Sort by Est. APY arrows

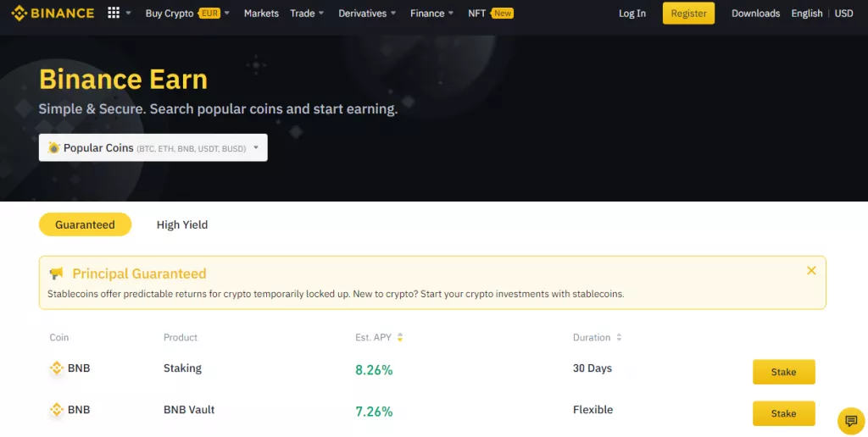point(400,337)
